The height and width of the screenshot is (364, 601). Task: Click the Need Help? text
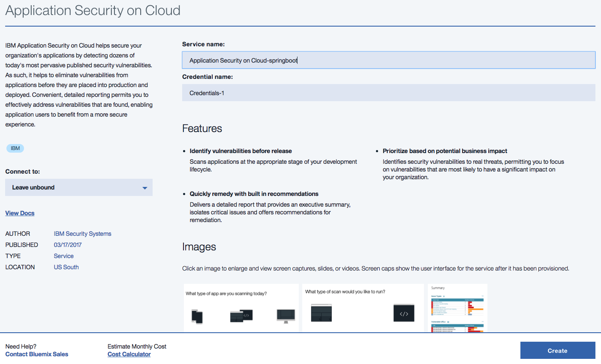point(21,346)
